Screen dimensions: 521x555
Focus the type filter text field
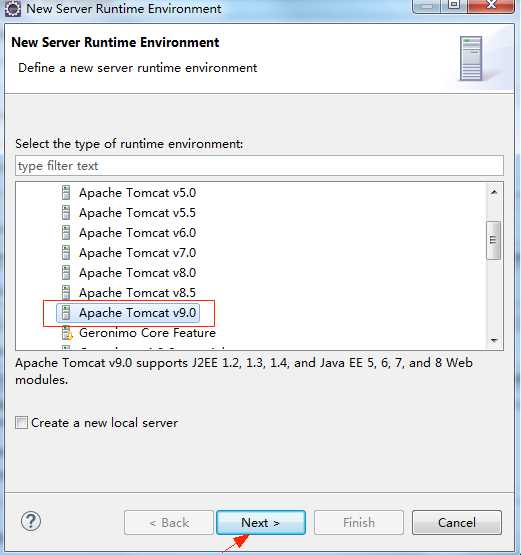coord(259,166)
